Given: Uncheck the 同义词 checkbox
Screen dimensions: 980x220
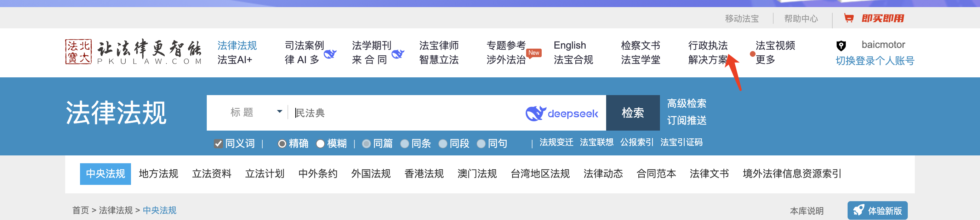Looking at the screenshot, I should pyautogui.click(x=218, y=144).
